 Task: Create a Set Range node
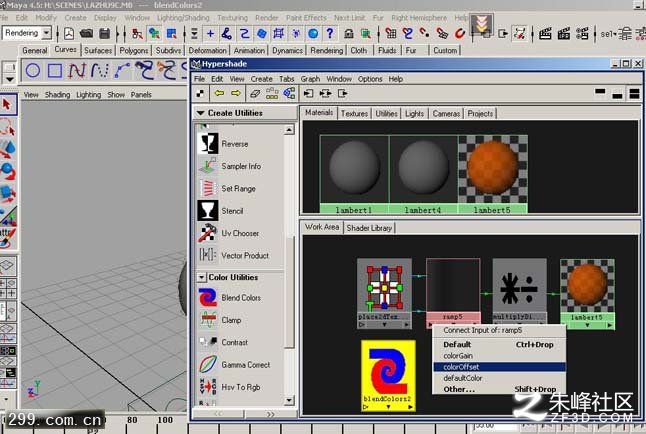pyautogui.click(x=227, y=188)
